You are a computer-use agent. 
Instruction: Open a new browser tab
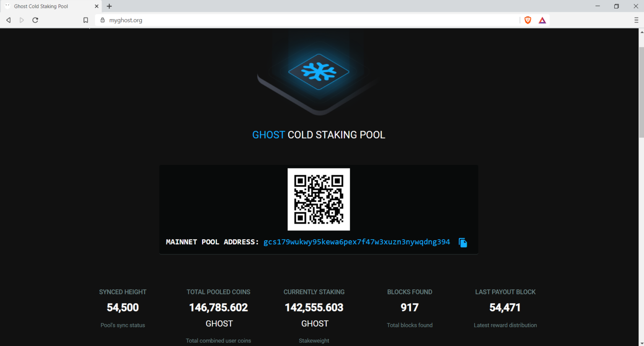(x=109, y=6)
